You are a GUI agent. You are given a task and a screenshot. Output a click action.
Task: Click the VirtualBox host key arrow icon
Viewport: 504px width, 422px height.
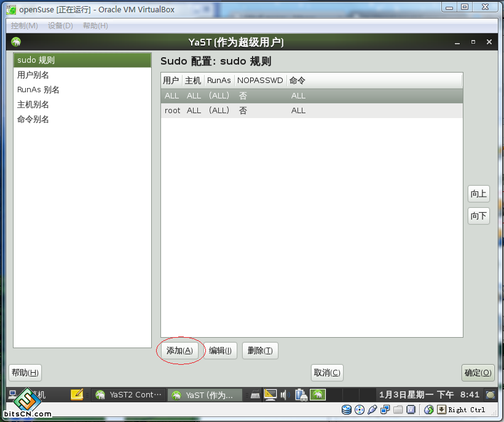(442, 410)
